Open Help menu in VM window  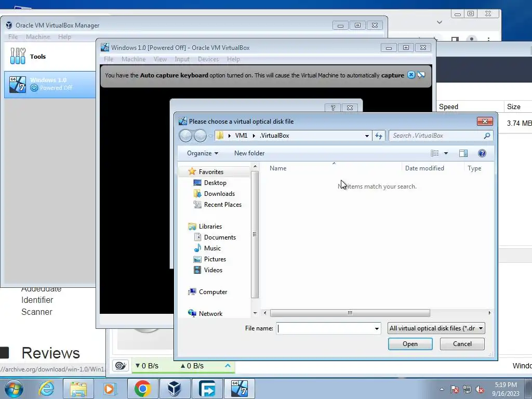click(x=233, y=59)
